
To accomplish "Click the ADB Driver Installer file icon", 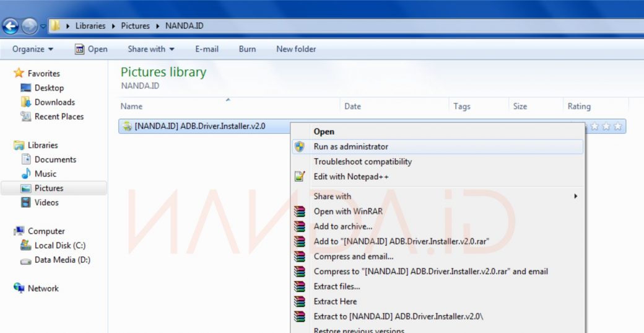I will click(x=126, y=127).
